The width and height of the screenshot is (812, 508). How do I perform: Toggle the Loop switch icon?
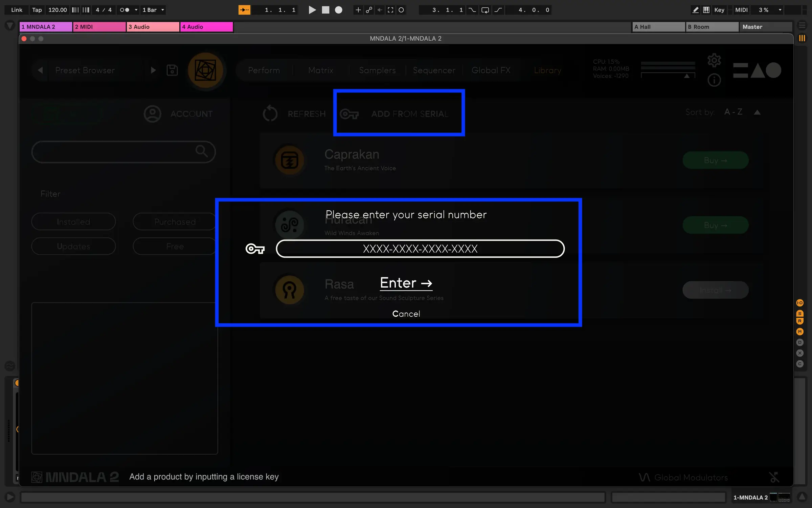[x=485, y=10]
